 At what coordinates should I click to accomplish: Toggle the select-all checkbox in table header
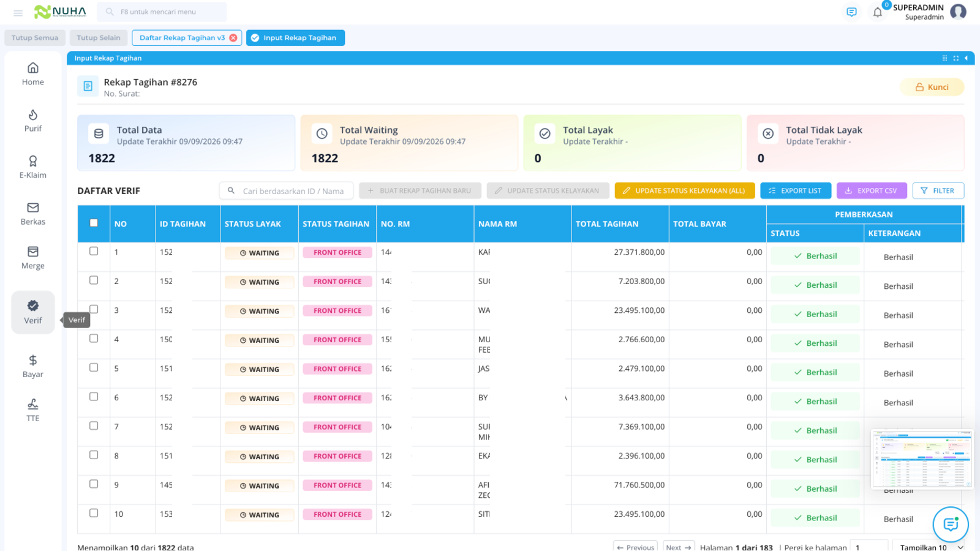[x=94, y=223]
